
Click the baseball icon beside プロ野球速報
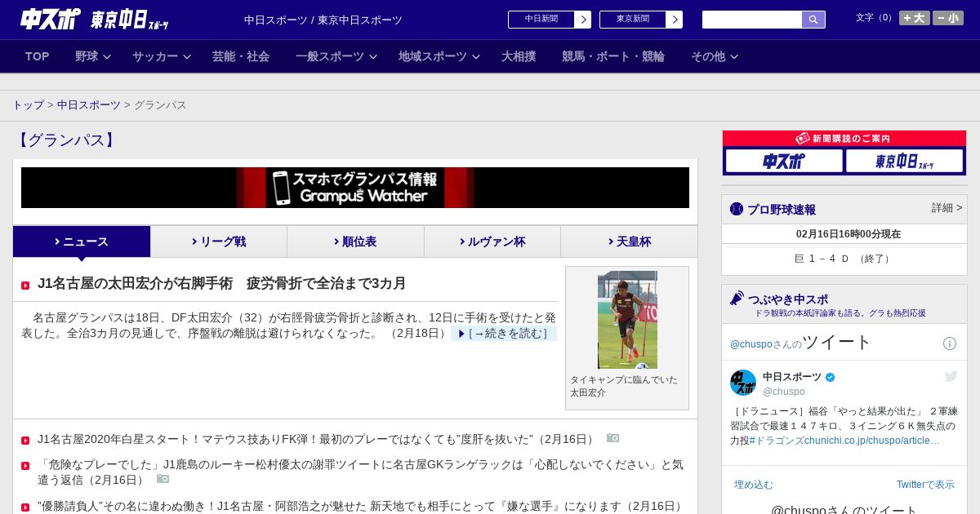737,209
